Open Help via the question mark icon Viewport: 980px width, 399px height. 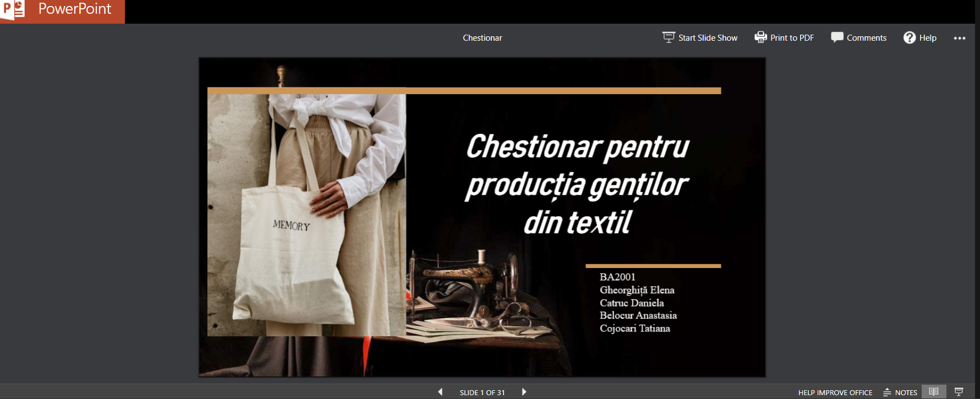tap(910, 37)
